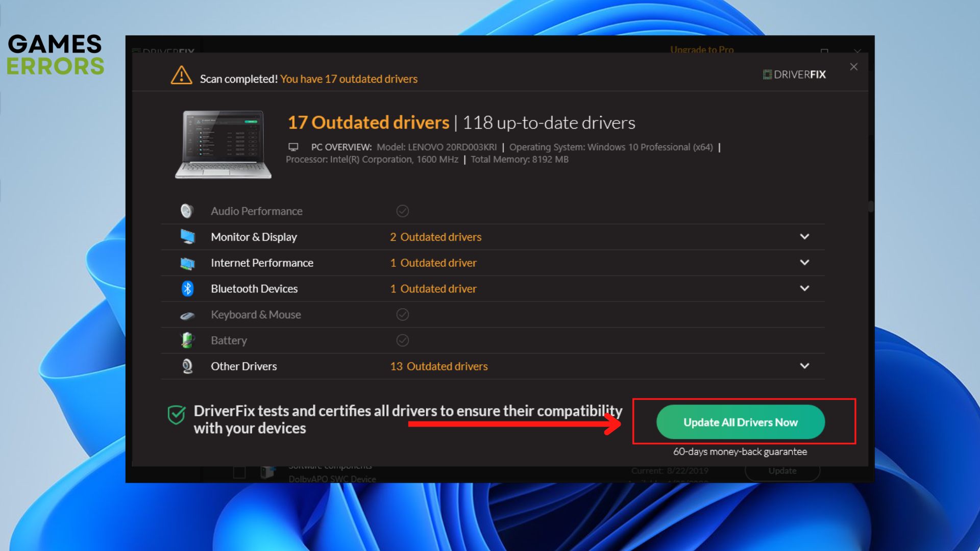
Task: Click the Audio Performance status checkmark
Action: (402, 211)
